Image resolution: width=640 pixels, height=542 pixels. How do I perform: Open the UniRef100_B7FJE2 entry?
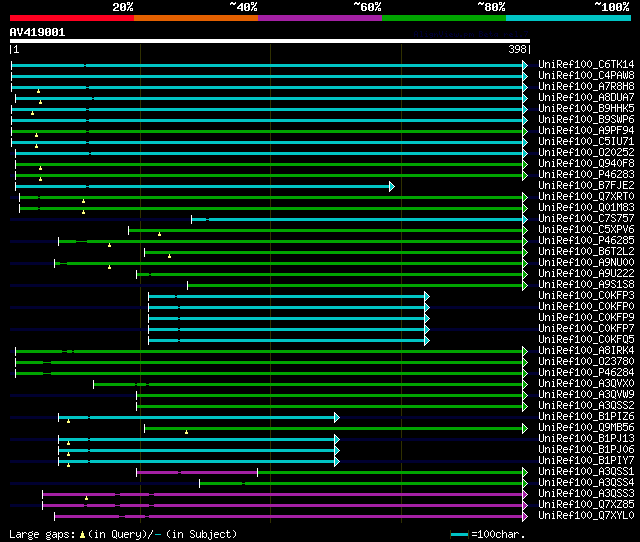point(586,186)
